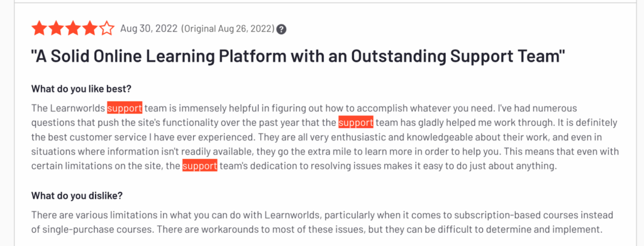Click the Original Aug 26, 2022 text
The height and width of the screenshot is (246, 644).
228,29
